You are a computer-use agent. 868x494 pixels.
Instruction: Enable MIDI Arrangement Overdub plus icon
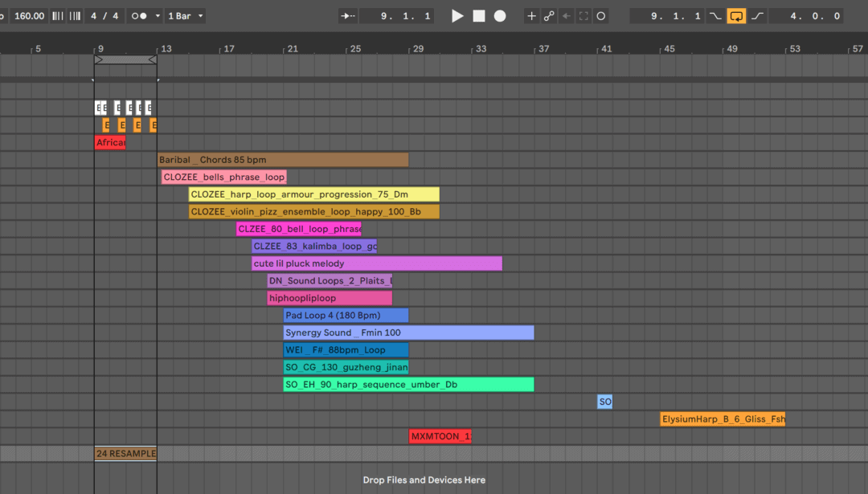point(531,15)
